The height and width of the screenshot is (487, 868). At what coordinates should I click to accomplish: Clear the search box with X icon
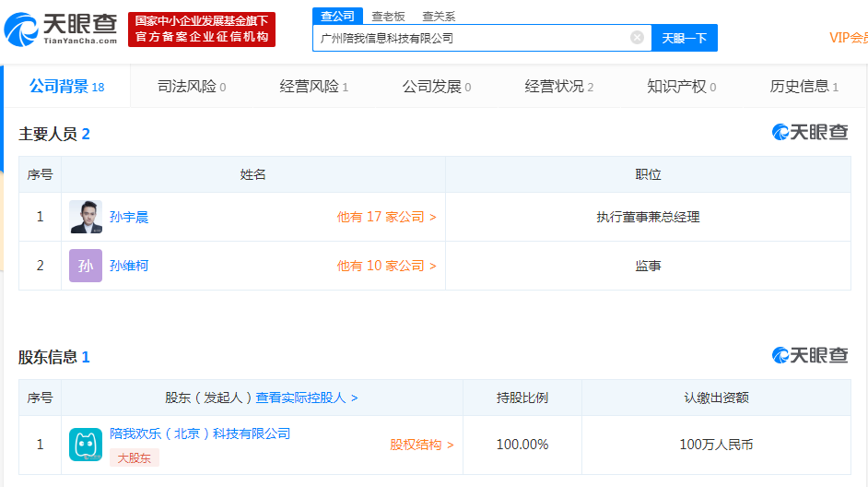[637, 37]
